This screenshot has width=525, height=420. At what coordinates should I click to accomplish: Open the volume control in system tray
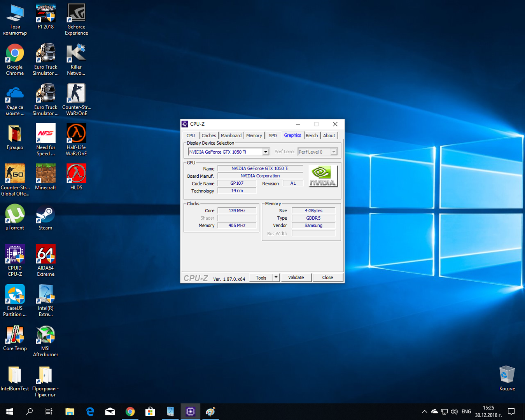pyautogui.click(x=454, y=411)
